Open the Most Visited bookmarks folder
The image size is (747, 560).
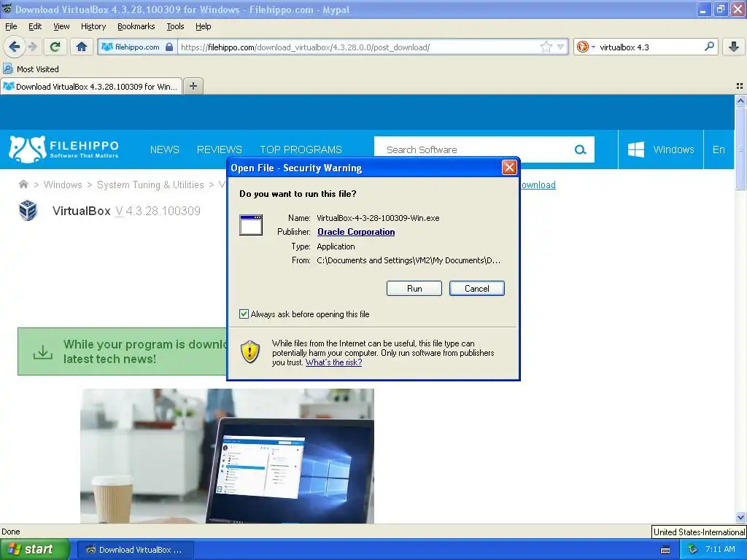point(31,69)
